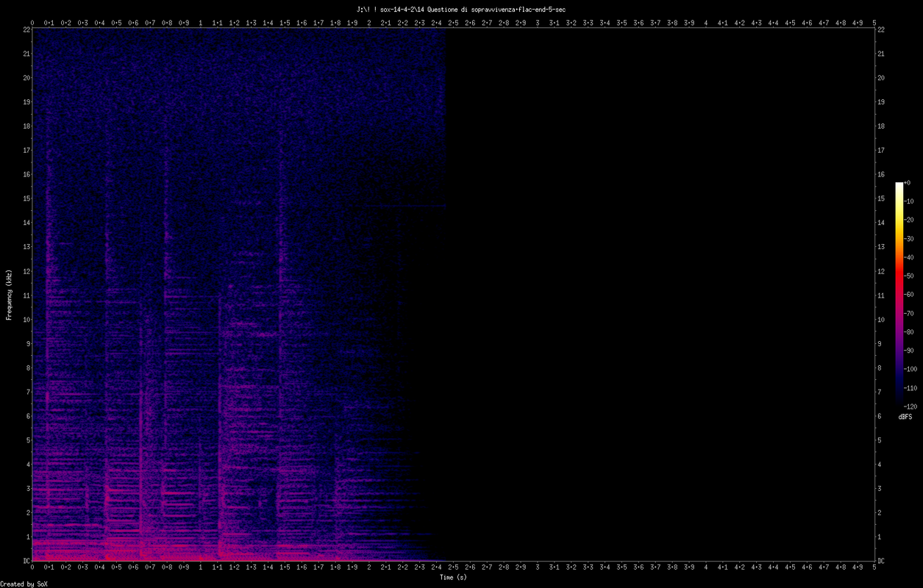
Task: Click "15" on the left frequency axis
Action: click(25, 198)
